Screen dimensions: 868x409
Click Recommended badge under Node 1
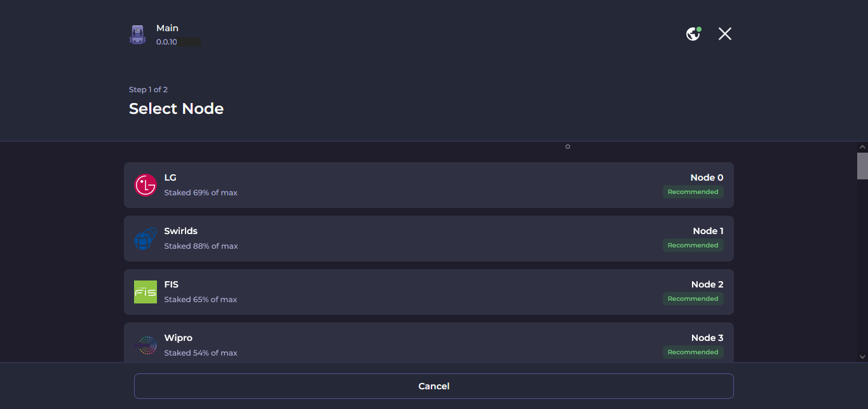pos(693,246)
